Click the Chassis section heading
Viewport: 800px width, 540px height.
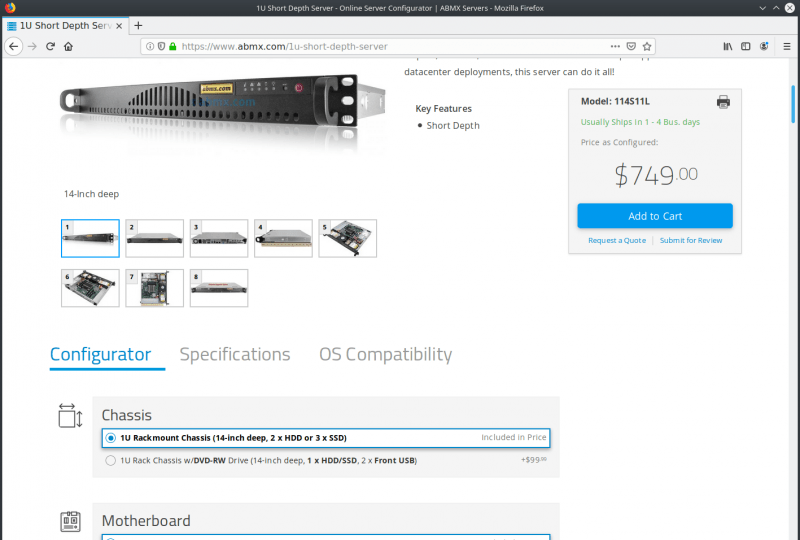point(127,415)
